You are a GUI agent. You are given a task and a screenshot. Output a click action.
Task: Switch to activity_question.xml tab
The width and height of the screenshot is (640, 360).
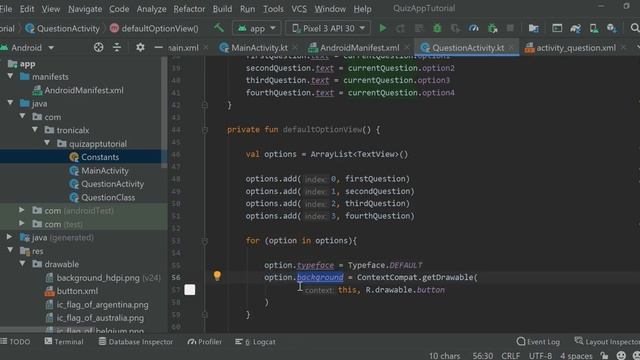576,48
